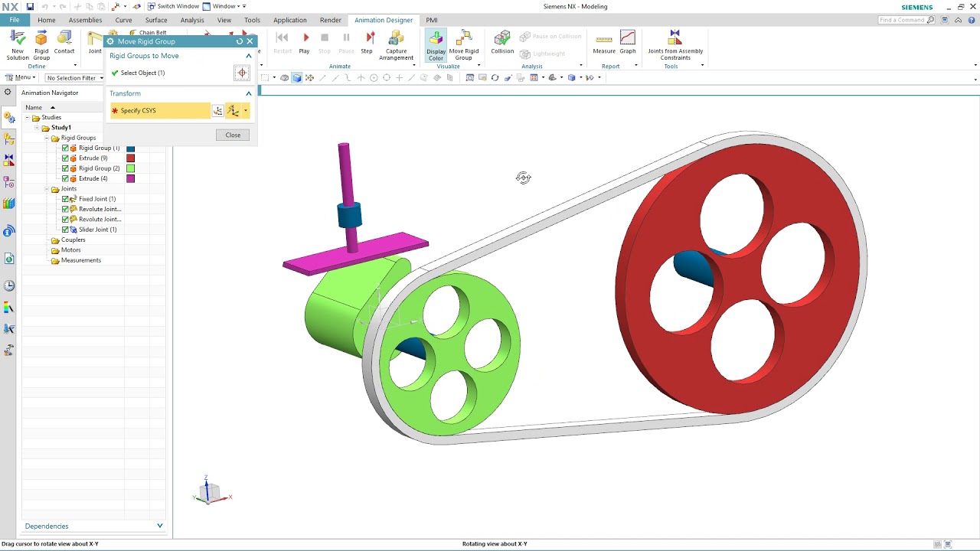Switch to the Home tab
980x551 pixels.
(x=47, y=20)
